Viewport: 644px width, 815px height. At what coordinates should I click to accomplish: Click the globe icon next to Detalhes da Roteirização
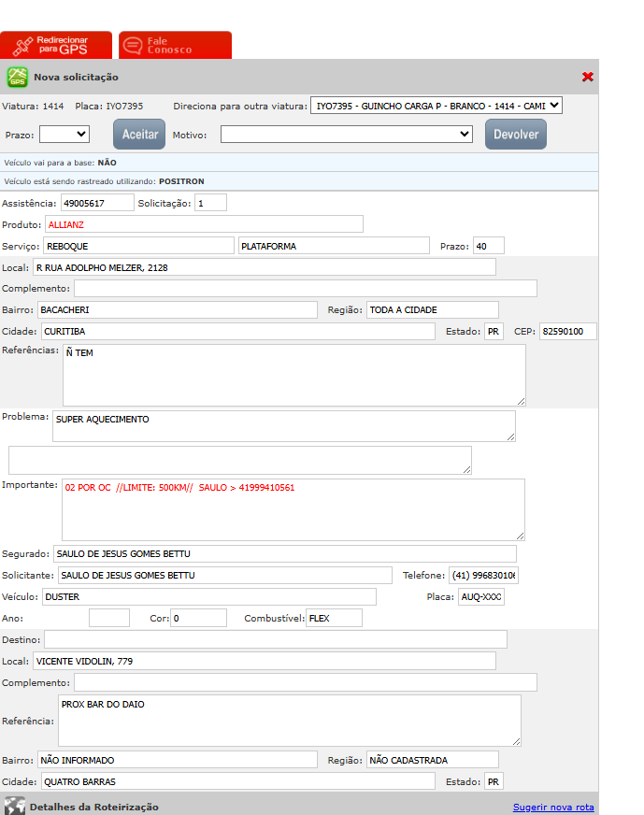(14, 806)
